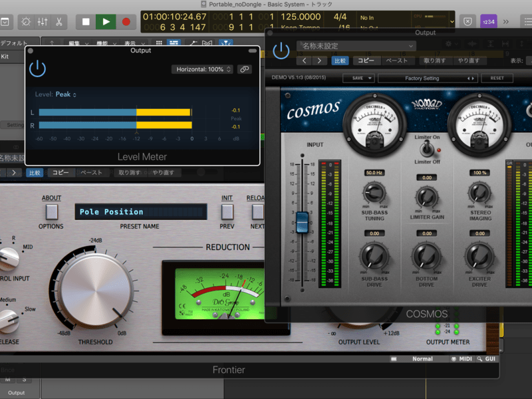
Task: Click the Stop button in transport
Action: [x=86, y=21]
